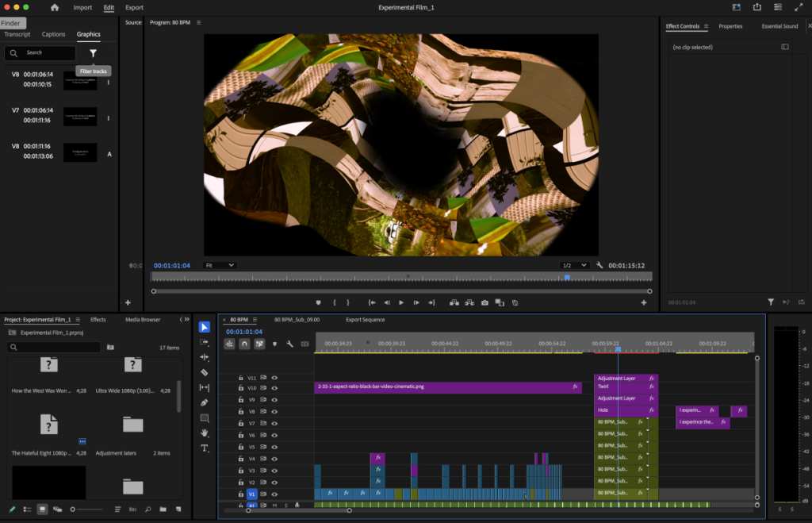This screenshot has width=812, height=523.
Task: Click the Filter tracks funnel icon
Action: pos(93,53)
